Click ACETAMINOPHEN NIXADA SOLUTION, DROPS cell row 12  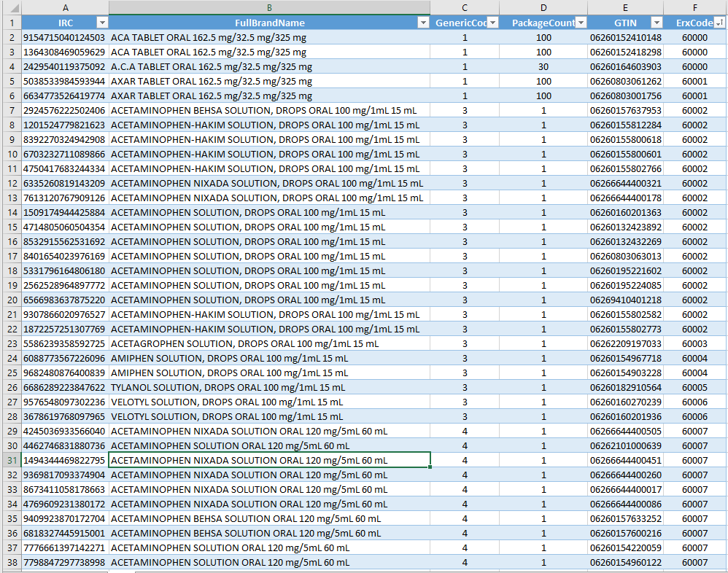[x=269, y=183]
